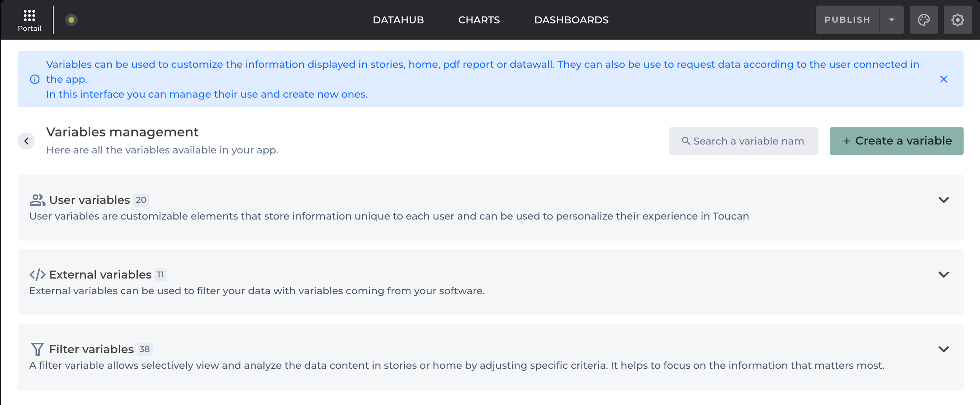Go back using the left chevron button

click(26, 141)
